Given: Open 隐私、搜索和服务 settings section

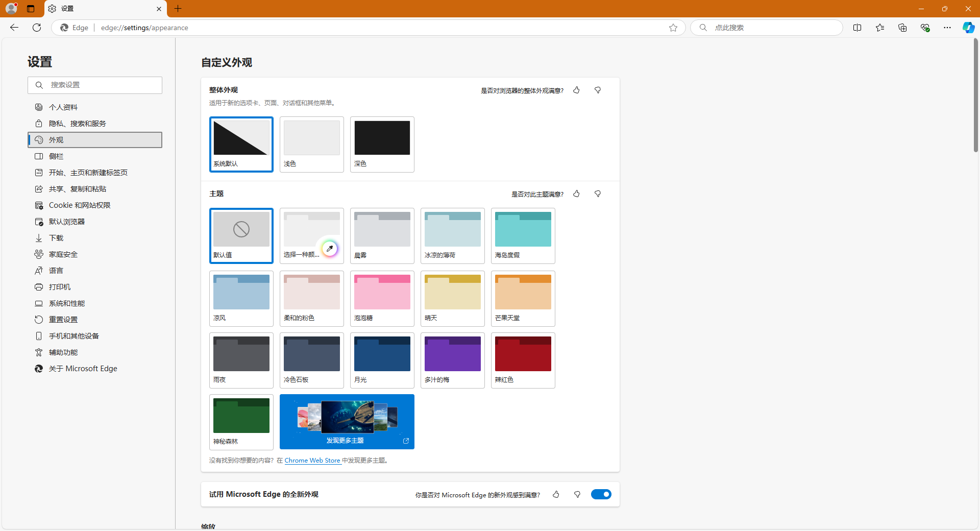Looking at the screenshot, I should coord(95,124).
